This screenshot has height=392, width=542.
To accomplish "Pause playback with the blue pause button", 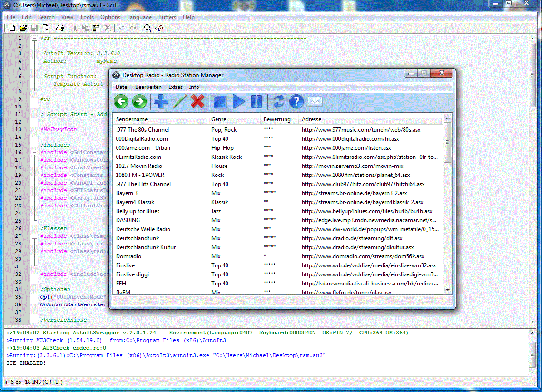I will (256, 101).
